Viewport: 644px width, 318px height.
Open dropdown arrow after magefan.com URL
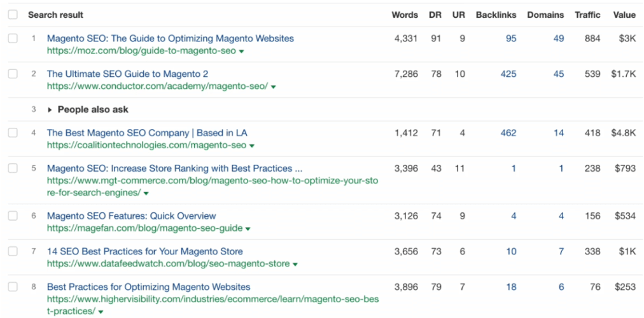248,229
